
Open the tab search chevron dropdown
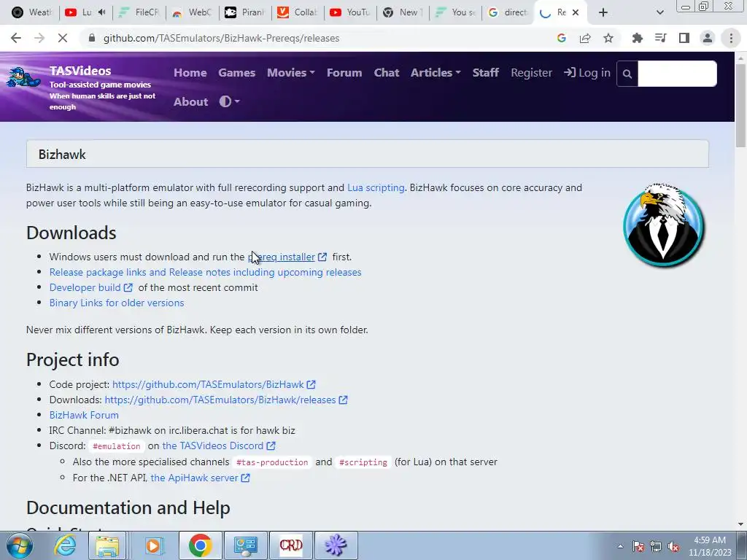(x=659, y=12)
